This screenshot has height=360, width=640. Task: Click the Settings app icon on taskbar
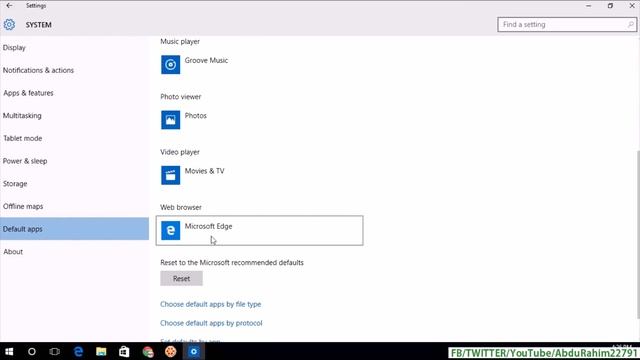click(x=193, y=351)
